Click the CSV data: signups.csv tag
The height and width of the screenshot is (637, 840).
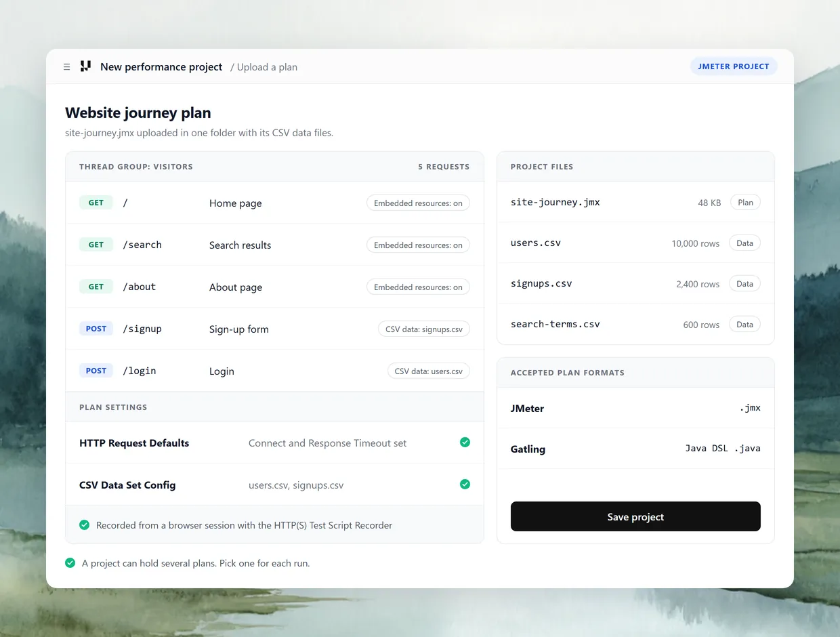tap(424, 329)
